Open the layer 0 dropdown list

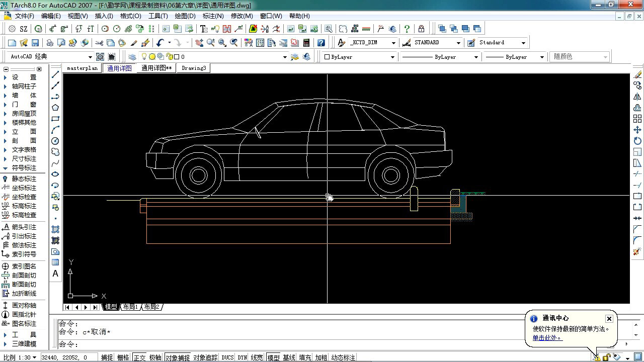pos(285,57)
